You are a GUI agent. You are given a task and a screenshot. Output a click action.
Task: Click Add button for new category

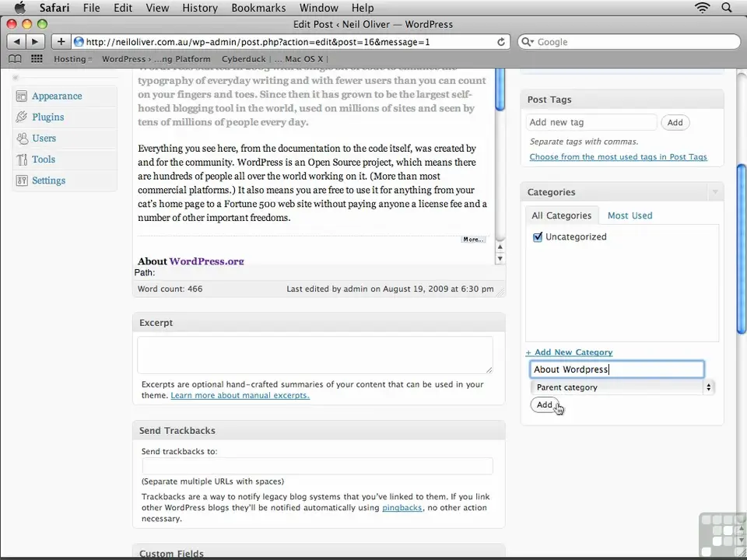545,404
